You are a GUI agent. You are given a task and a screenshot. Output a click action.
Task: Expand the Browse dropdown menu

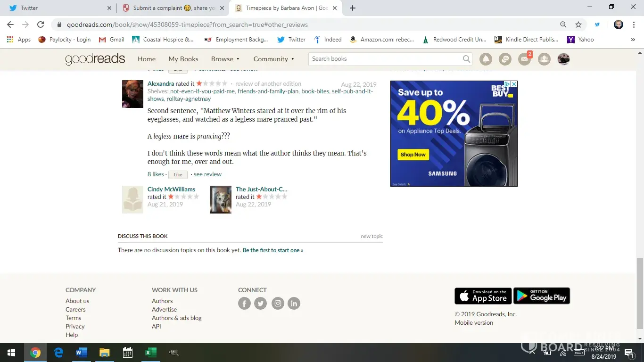225,59
